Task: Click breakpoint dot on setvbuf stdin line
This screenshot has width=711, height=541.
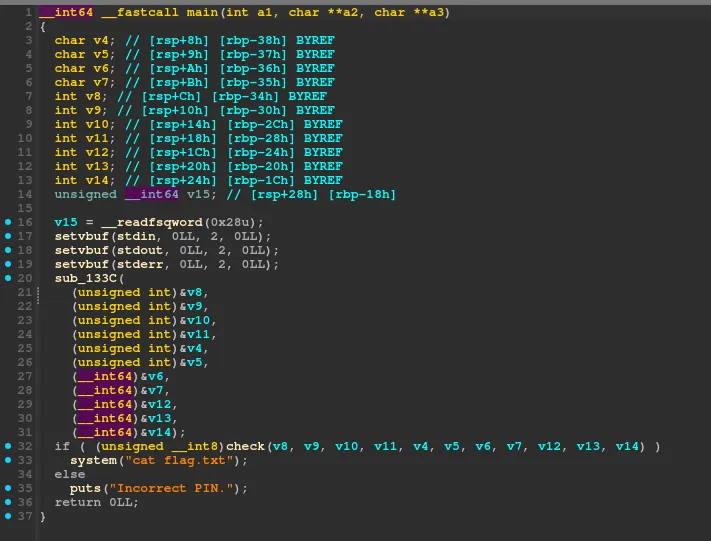Action: point(9,236)
